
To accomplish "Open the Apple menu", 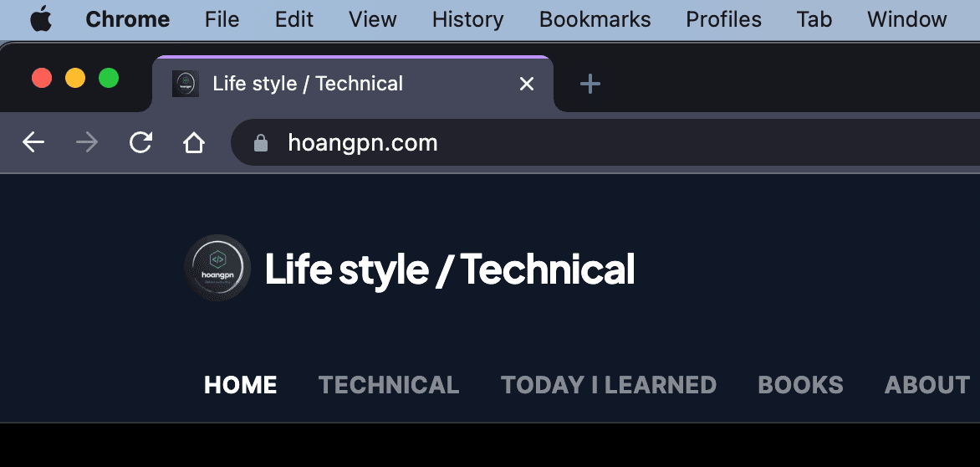I will click(x=40, y=19).
